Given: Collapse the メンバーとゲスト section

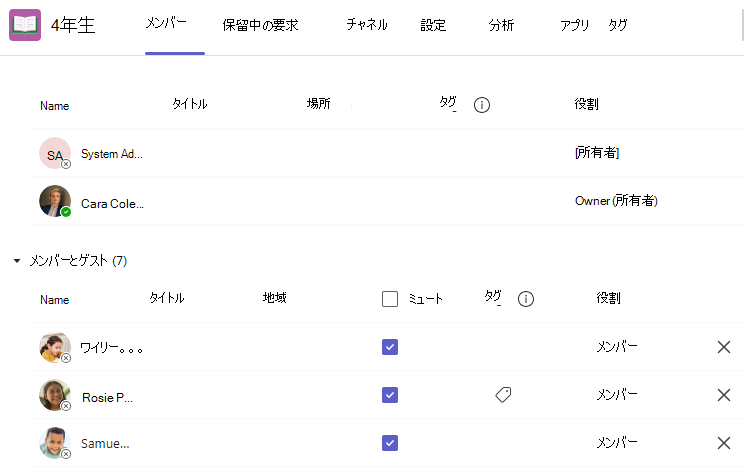Looking at the screenshot, I should 17,261.
